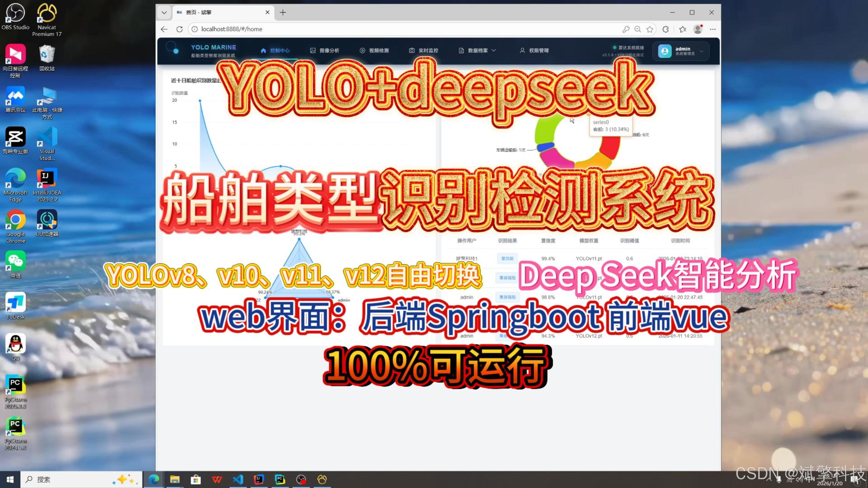The width and height of the screenshot is (868, 488).
Task: Refresh the localhost browser page
Action: click(x=179, y=29)
